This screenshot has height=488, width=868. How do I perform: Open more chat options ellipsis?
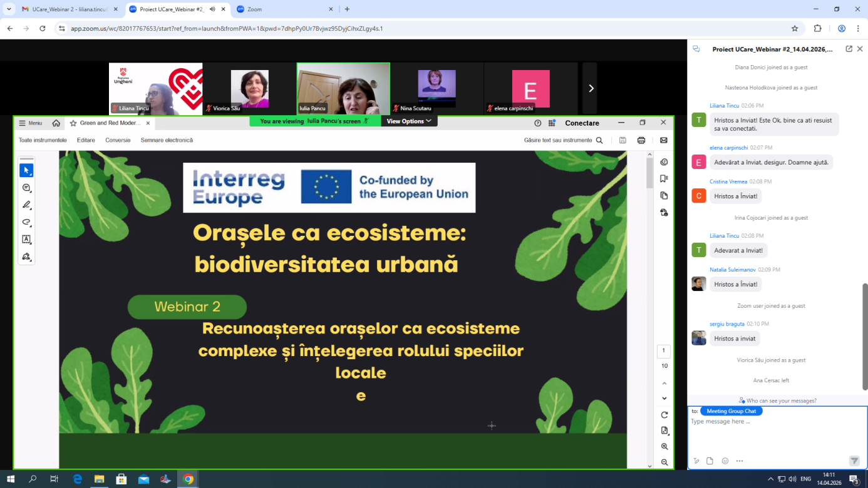740,461
